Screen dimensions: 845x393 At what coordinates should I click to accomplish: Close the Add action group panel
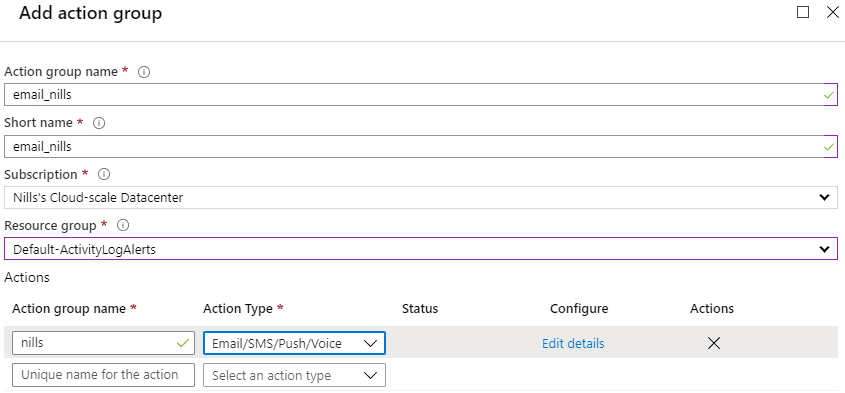(833, 12)
